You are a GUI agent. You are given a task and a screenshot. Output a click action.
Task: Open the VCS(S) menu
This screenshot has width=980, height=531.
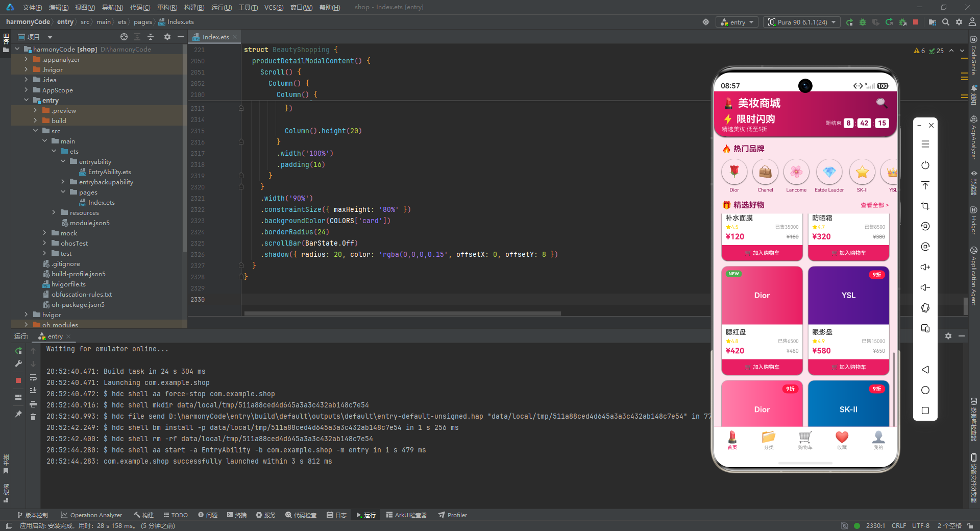274,7
